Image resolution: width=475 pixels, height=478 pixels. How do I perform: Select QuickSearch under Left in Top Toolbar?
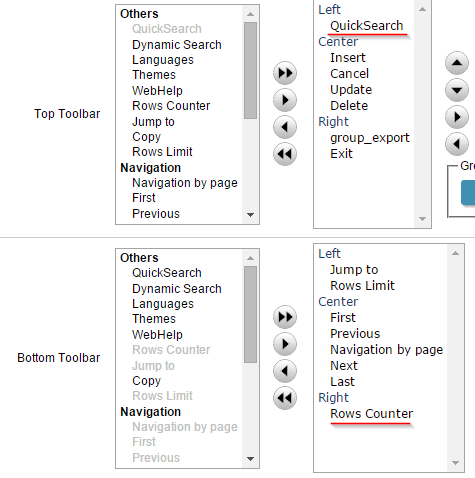click(x=367, y=26)
